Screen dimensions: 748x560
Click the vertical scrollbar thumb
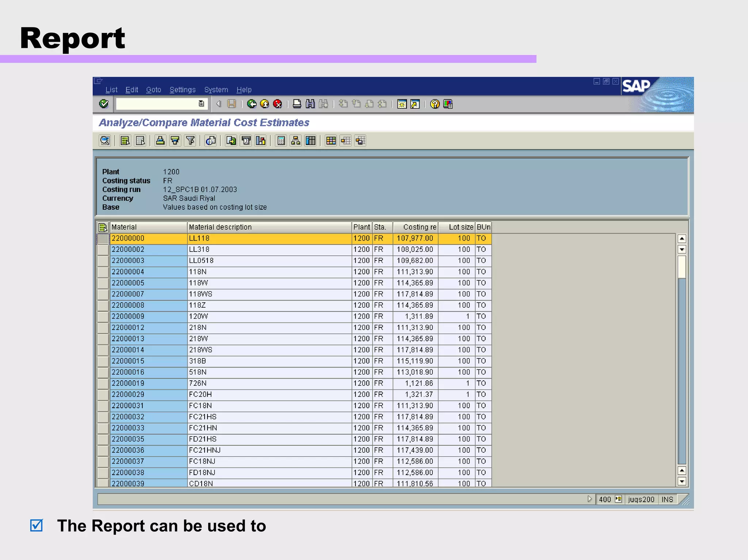coord(682,266)
